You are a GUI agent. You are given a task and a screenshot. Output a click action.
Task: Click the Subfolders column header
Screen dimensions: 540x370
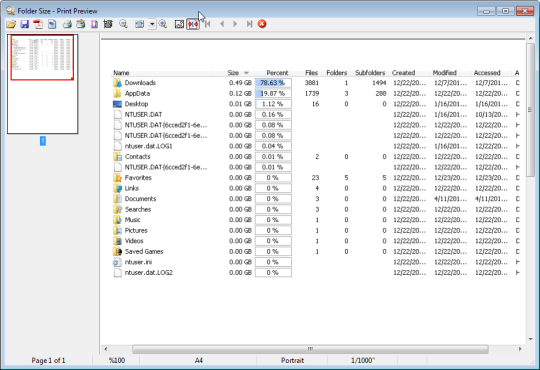[x=370, y=73]
